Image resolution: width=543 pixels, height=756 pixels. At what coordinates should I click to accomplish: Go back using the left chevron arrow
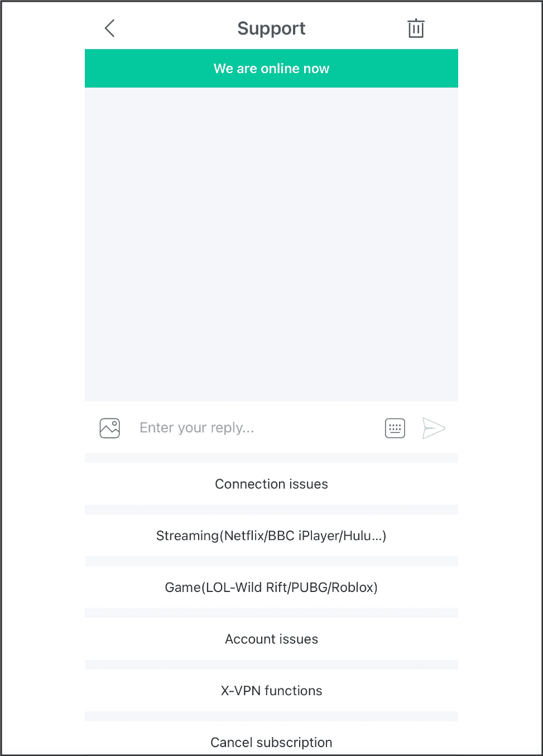pos(110,28)
